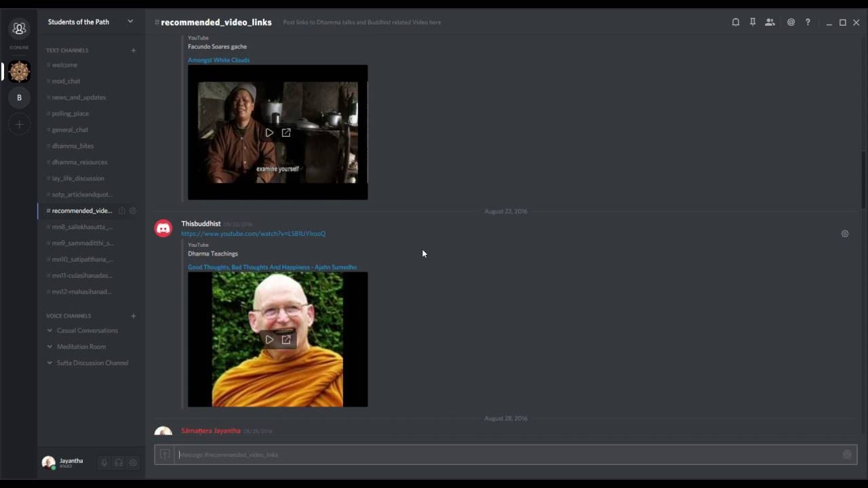Click Sāmaṇera Jayantha username
This screenshot has height=488, width=868.
point(210,431)
